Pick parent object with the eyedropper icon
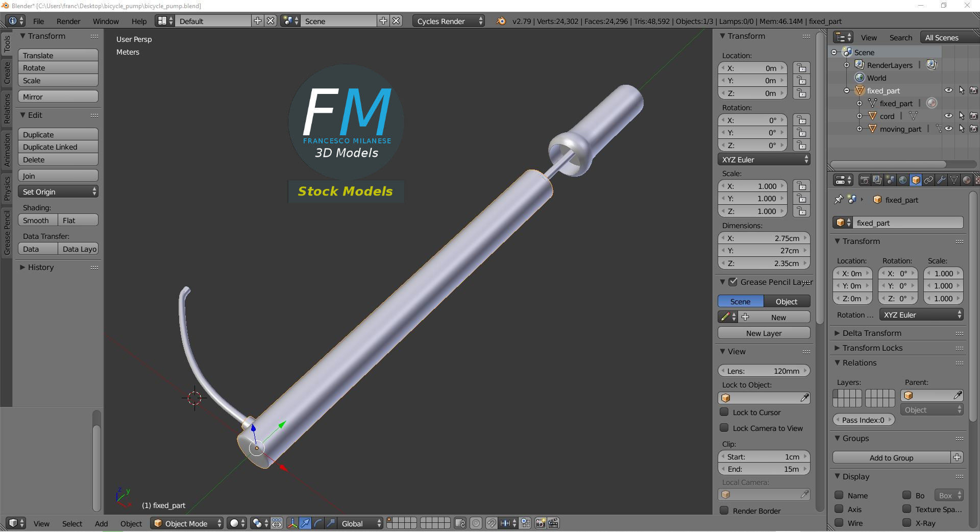 [x=958, y=395]
